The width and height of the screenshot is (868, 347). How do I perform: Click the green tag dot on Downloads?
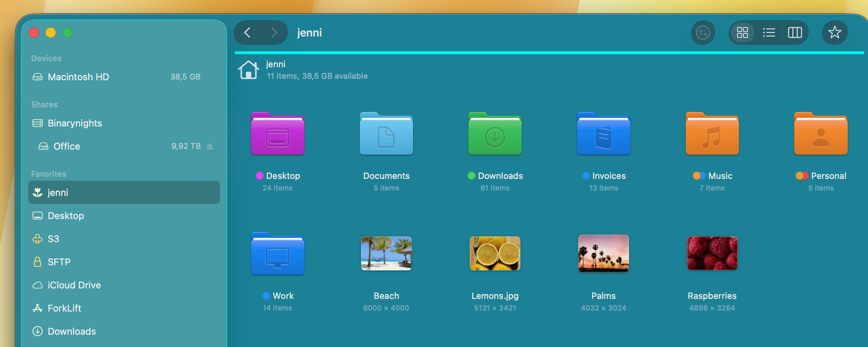coord(472,176)
